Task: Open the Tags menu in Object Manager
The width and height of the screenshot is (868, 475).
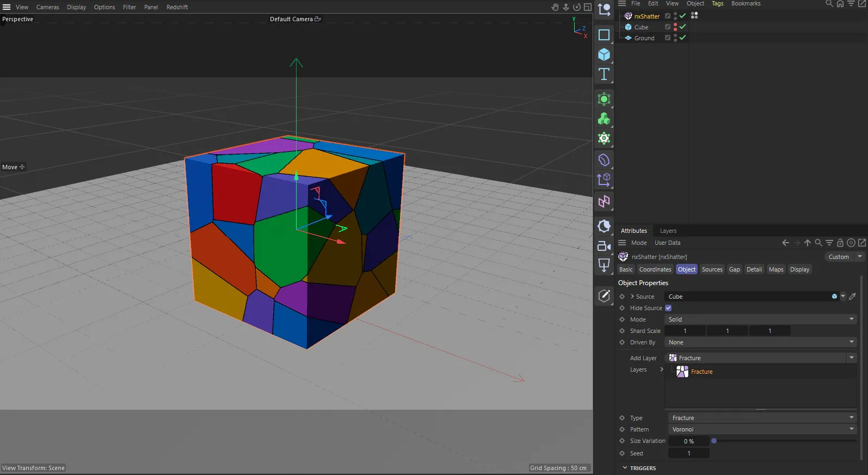Action: pyautogui.click(x=718, y=3)
